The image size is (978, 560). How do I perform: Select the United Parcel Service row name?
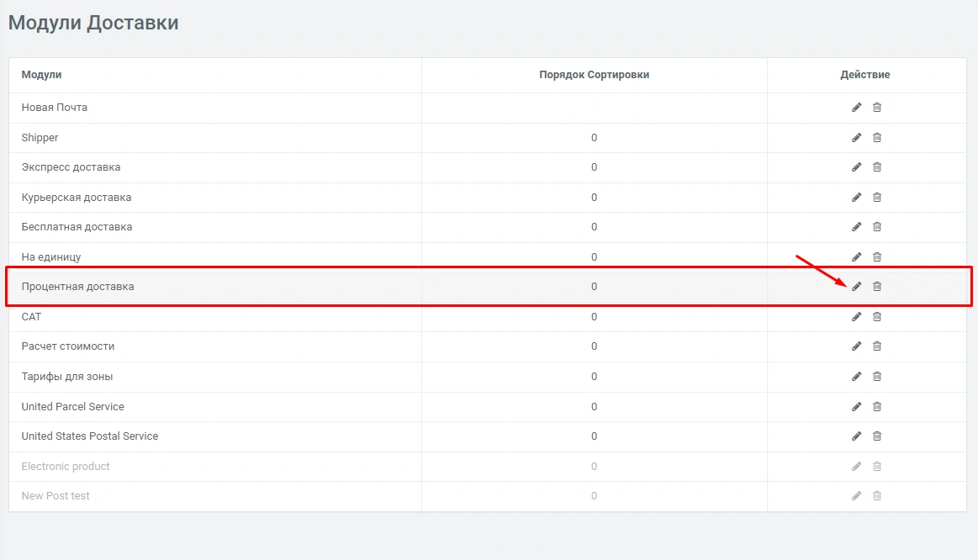click(x=72, y=407)
